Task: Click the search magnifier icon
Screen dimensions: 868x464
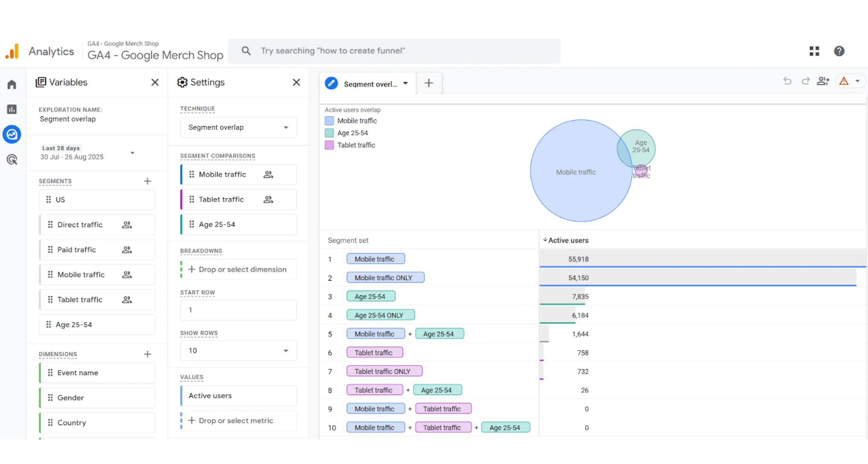Action: 246,51
